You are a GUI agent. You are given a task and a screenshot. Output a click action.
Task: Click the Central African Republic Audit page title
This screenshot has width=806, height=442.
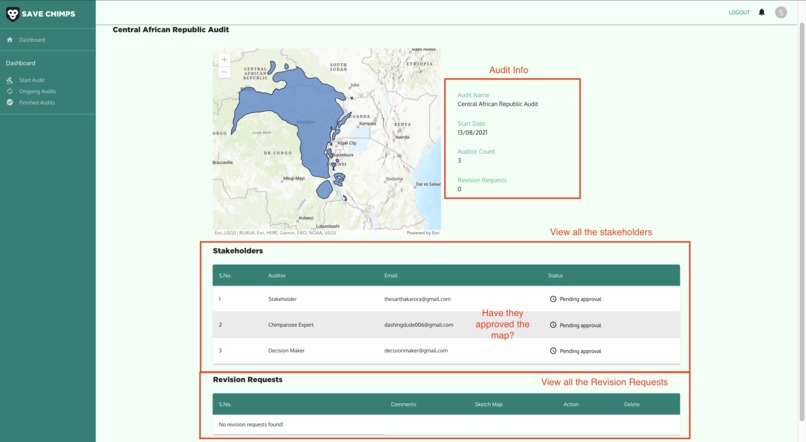coord(171,30)
